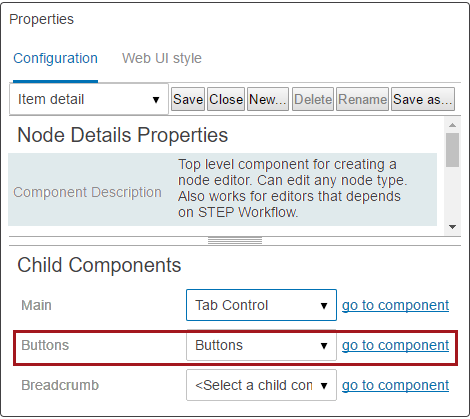
Task: Follow go to component link for Buttons
Action: (x=395, y=345)
